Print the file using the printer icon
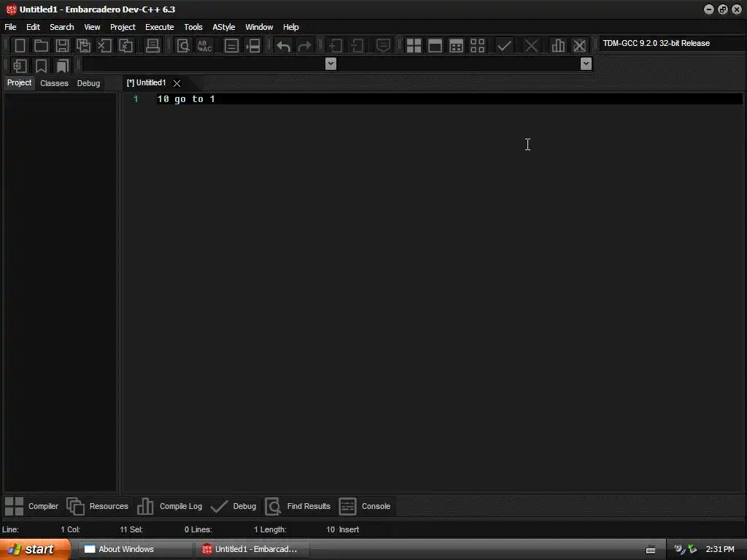The width and height of the screenshot is (747, 560). pos(152,46)
